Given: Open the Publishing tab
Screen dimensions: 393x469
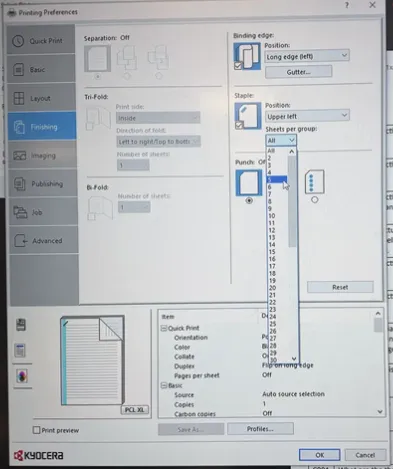Looking at the screenshot, I should pos(43,183).
